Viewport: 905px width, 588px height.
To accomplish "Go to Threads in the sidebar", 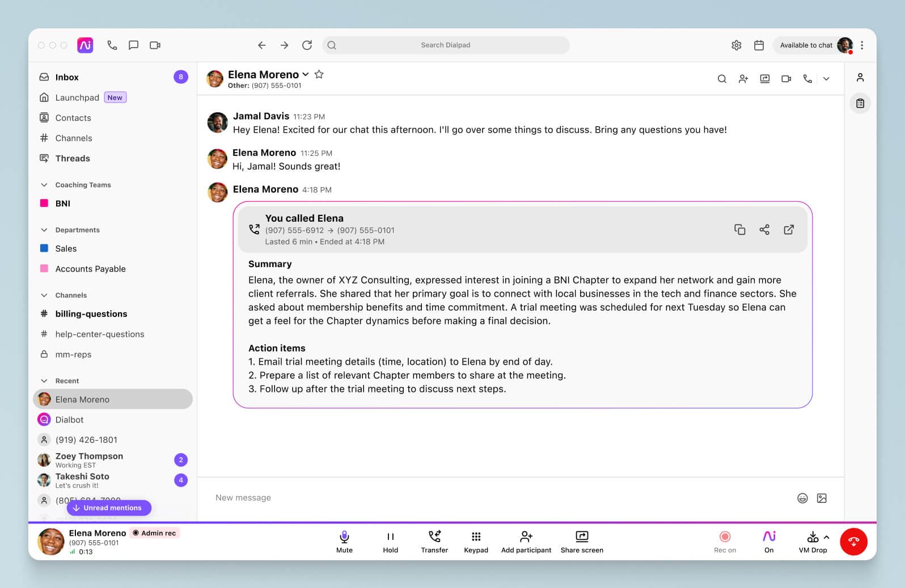I will (x=73, y=158).
